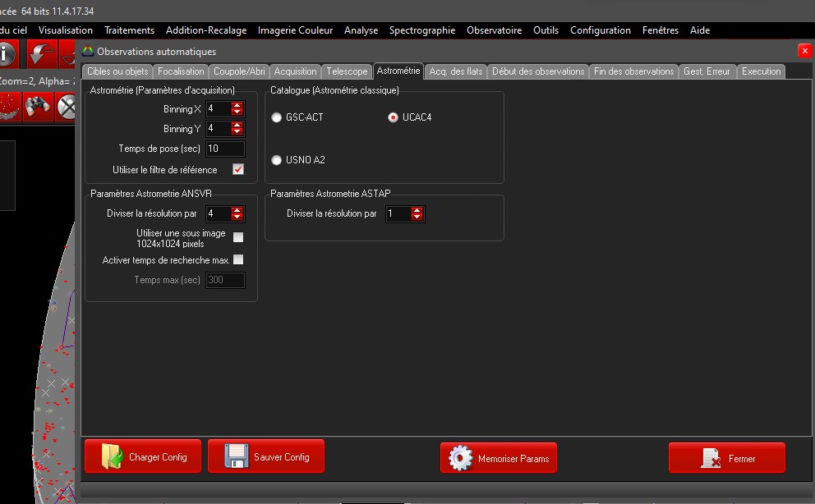Screen dimensions: 815x504
Task: Load configuration with Charger Config
Action: (145, 457)
